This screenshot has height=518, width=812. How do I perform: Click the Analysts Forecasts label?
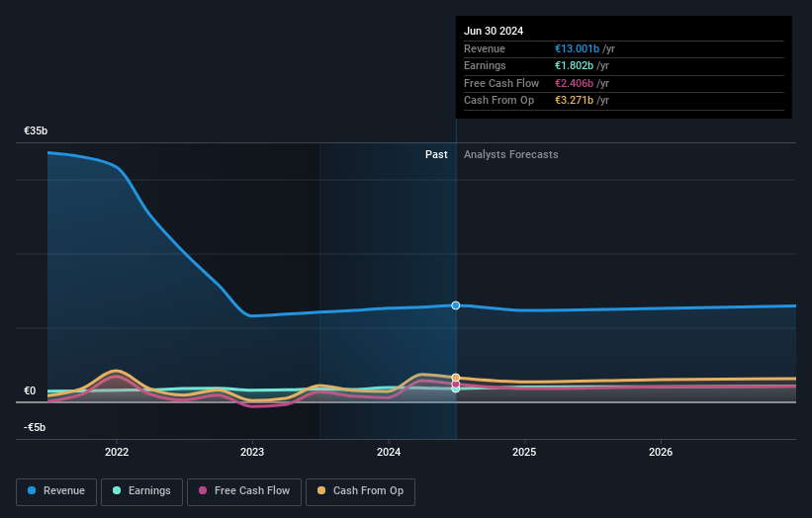(511, 154)
